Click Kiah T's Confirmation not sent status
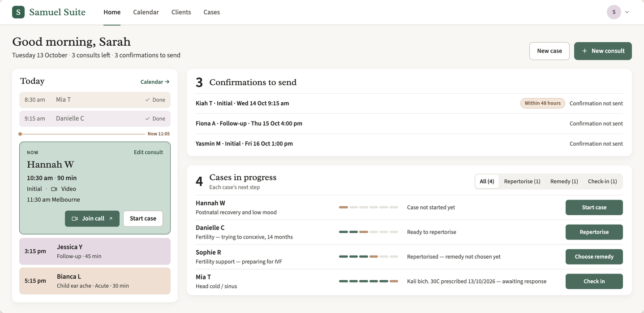This screenshot has width=644, height=313. pyautogui.click(x=596, y=104)
